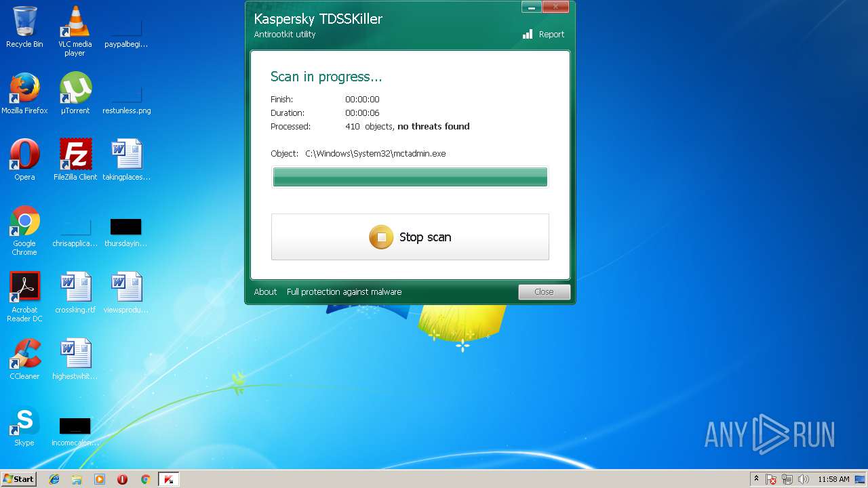Click the Close button at the bottom of TDSSKiller
868x488 pixels.
coord(544,292)
